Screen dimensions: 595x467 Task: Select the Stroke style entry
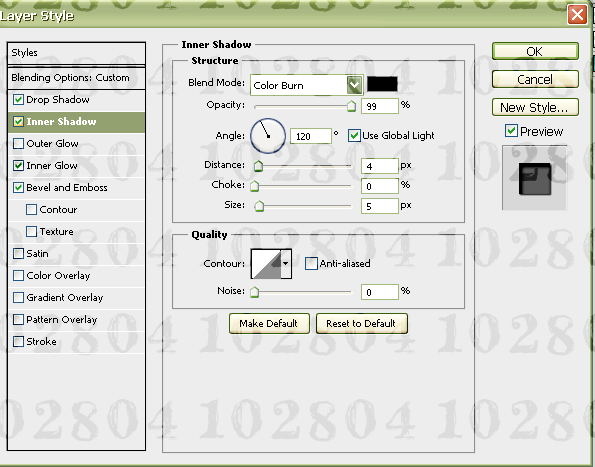41,341
